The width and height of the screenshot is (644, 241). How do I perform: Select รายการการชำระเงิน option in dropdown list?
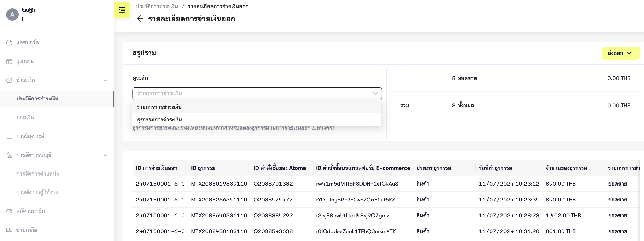pyautogui.click(x=159, y=107)
